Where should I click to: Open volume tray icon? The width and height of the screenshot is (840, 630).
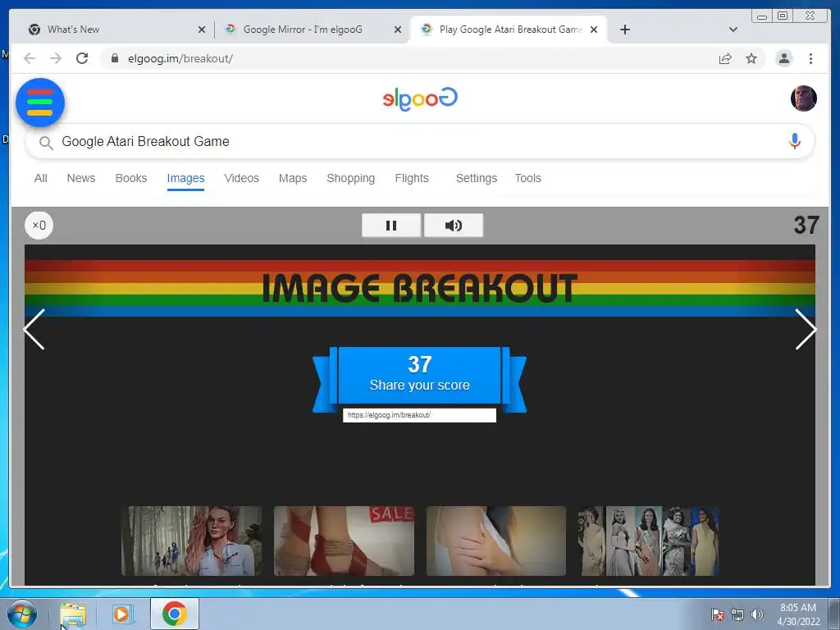(757, 614)
